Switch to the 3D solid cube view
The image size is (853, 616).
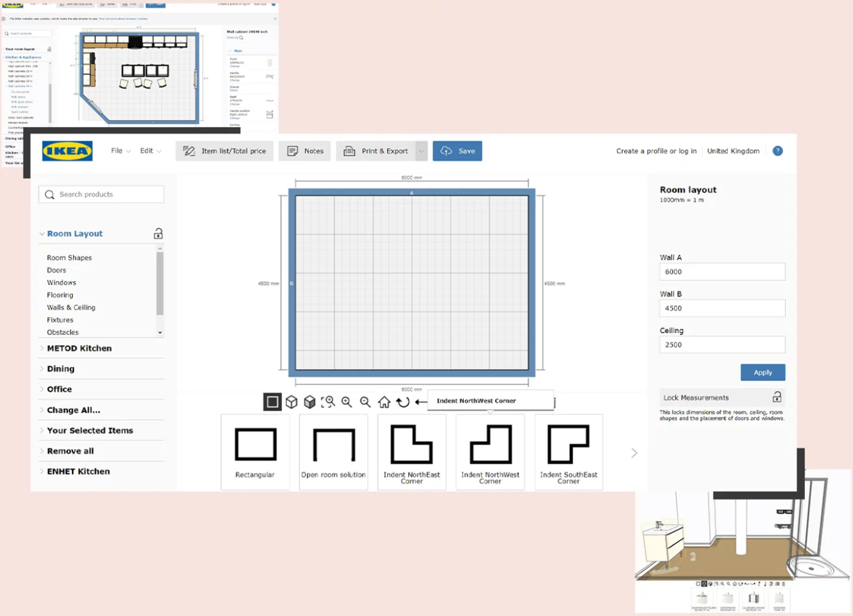(309, 402)
